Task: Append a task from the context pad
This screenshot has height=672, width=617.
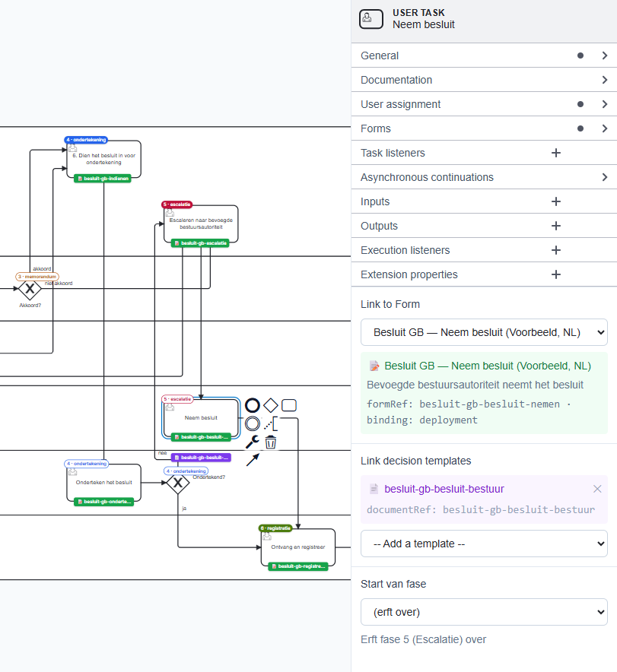Action: tap(289, 405)
